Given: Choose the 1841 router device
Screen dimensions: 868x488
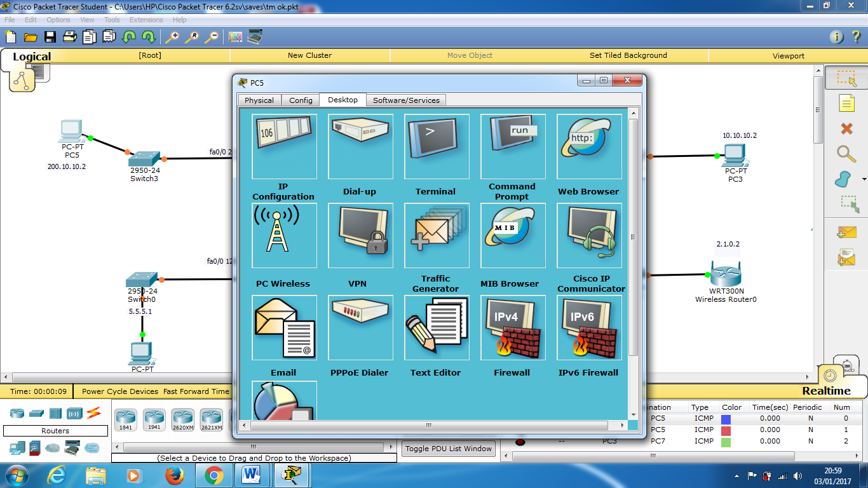Looking at the screenshot, I should (x=126, y=420).
